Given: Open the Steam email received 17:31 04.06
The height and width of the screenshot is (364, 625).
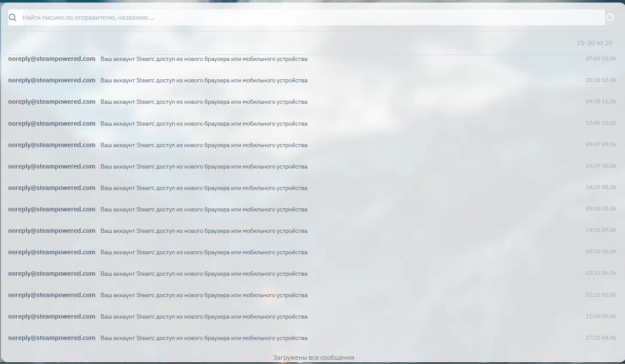Looking at the screenshot, I should click(x=312, y=338).
